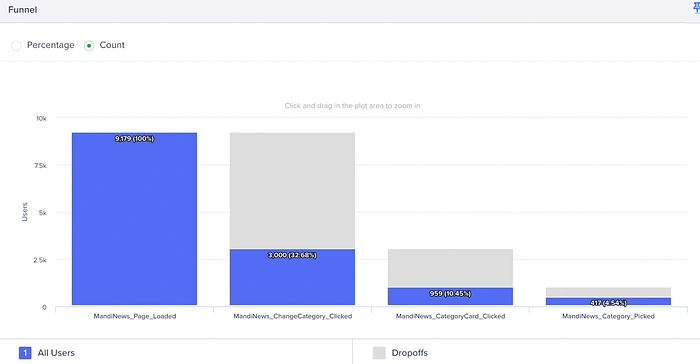This screenshot has width=700, height=364.
Task: Toggle the Dropoffs legend grey swatch
Action: [x=379, y=353]
